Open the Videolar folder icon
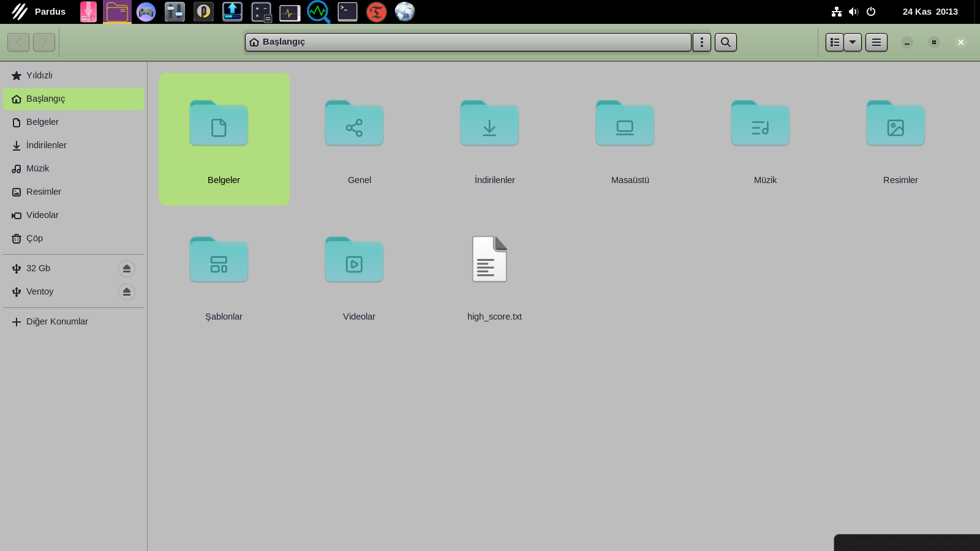 click(x=353, y=260)
